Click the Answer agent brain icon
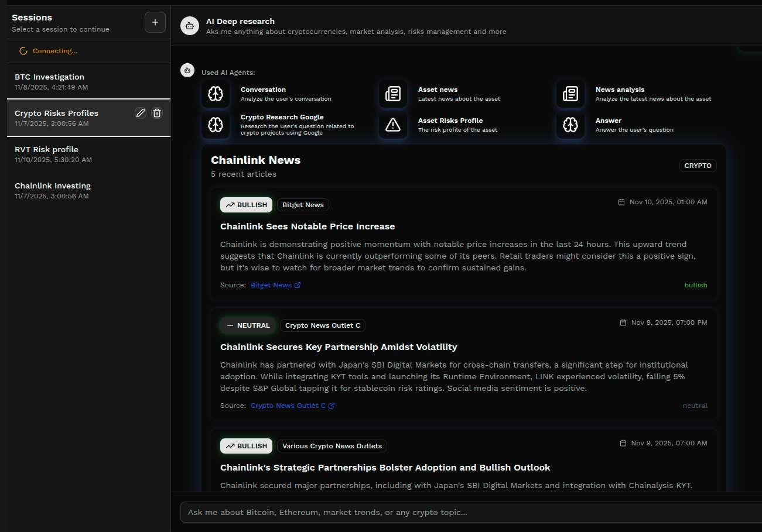 570,125
